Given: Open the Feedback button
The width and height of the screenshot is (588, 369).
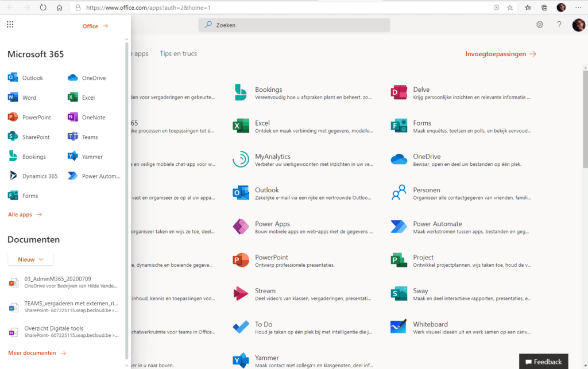Looking at the screenshot, I should point(543,362).
